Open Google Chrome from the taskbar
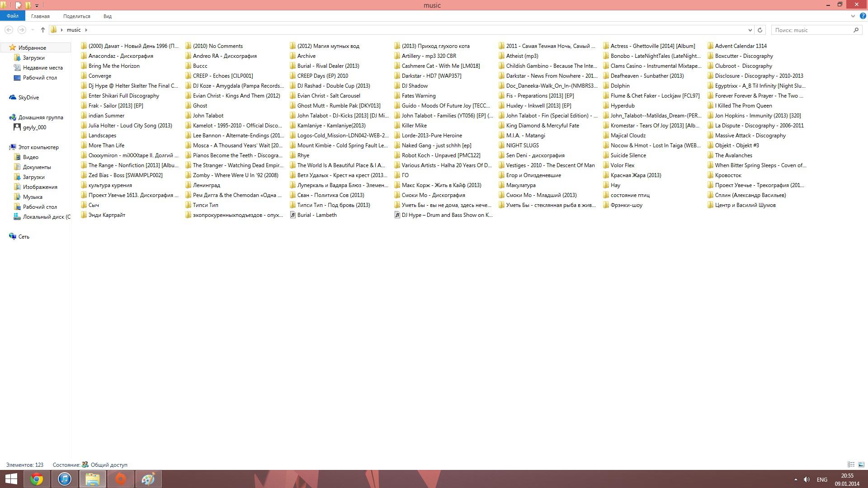The image size is (868, 488). (37, 479)
